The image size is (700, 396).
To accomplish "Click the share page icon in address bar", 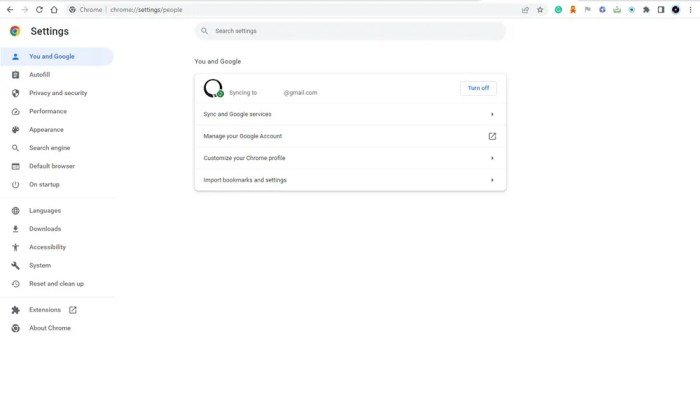I will [x=525, y=9].
